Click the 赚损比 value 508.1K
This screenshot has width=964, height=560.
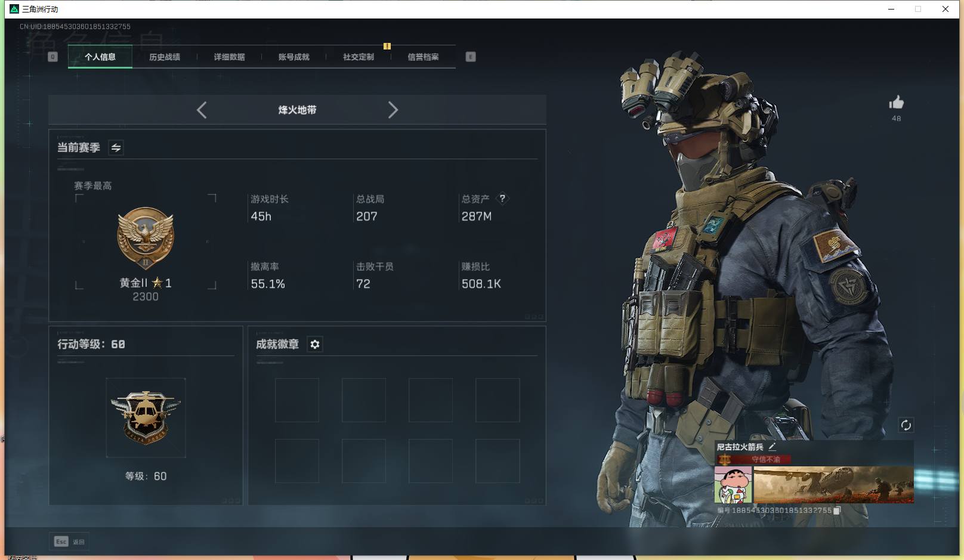click(481, 284)
